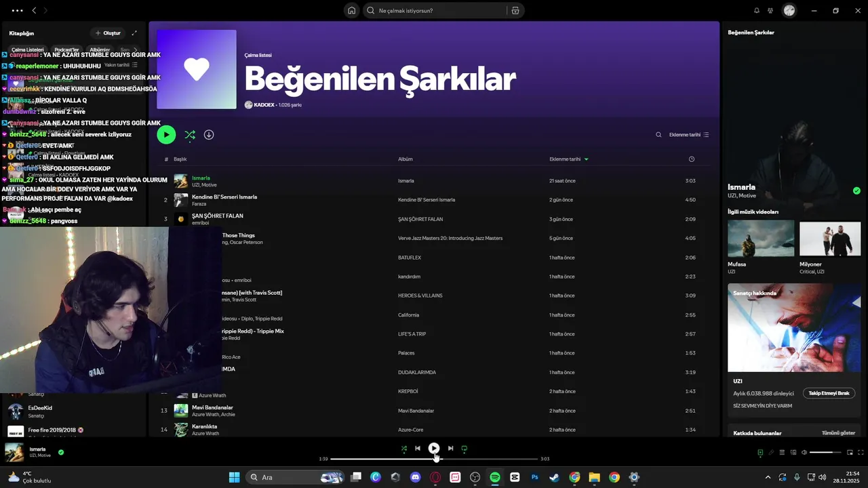868x488 pixels.
Task: Sort by the Eklenme tarihi column header
Action: [568, 159]
